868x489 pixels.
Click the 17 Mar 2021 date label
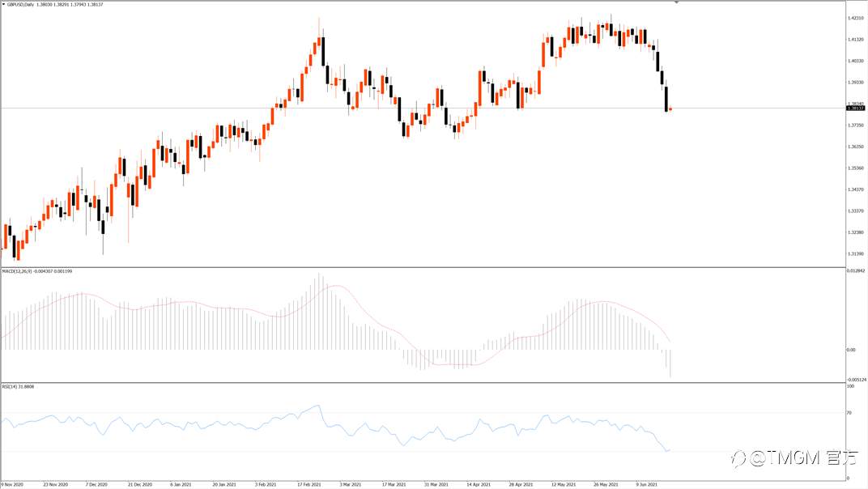(394, 485)
